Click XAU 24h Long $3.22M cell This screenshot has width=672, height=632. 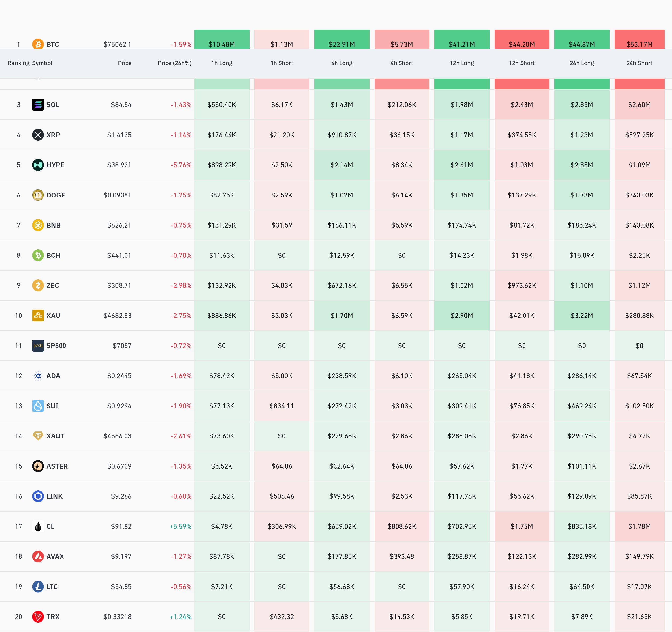[582, 316]
